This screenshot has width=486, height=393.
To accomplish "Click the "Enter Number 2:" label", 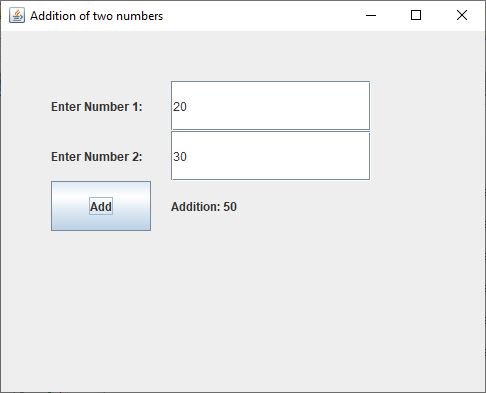I will coord(97,157).
